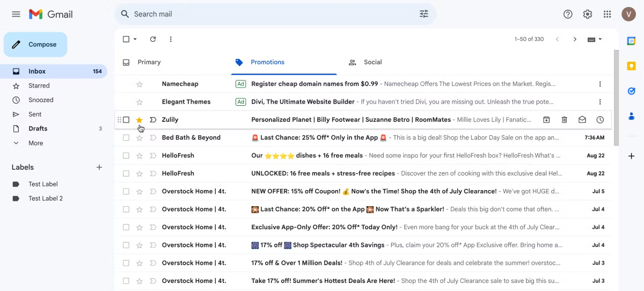644x291 pixels.
Task: Archive the Zulily email
Action: coord(546,120)
